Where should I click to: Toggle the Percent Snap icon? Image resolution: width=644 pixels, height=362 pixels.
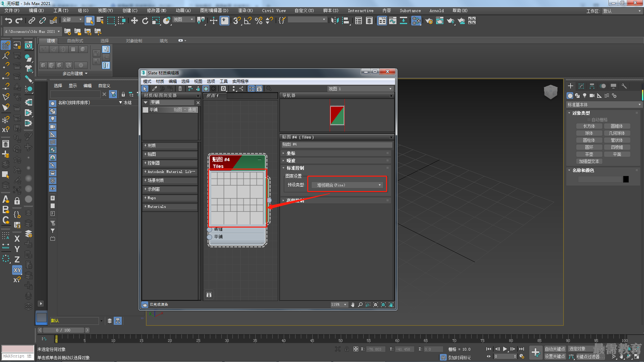point(258,21)
